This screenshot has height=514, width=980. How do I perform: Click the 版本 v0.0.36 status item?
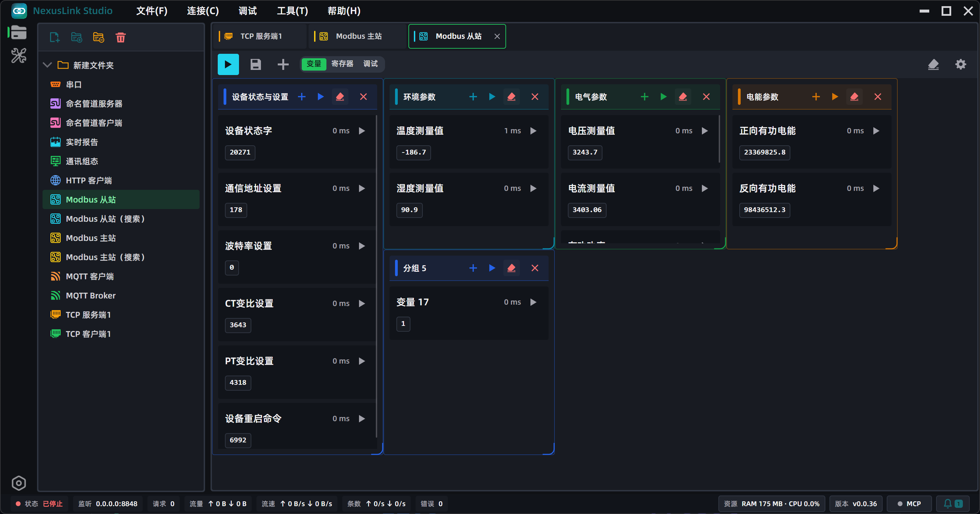(x=856, y=503)
